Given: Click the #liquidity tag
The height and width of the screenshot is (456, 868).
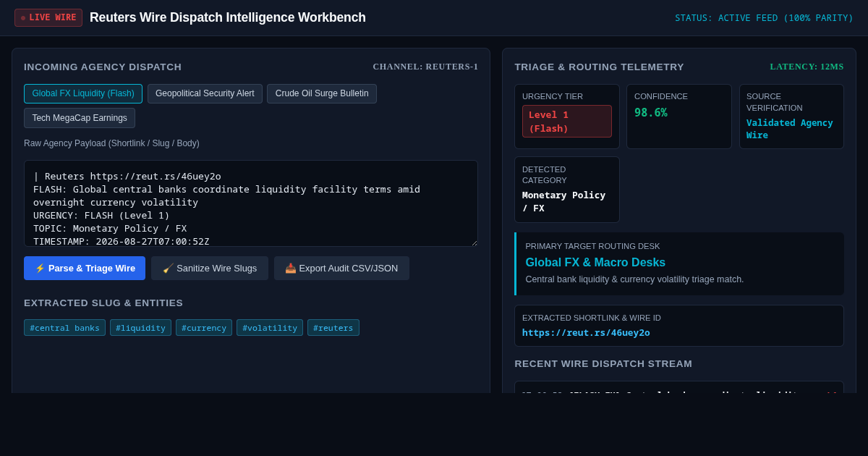Looking at the screenshot, I should [140, 328].
